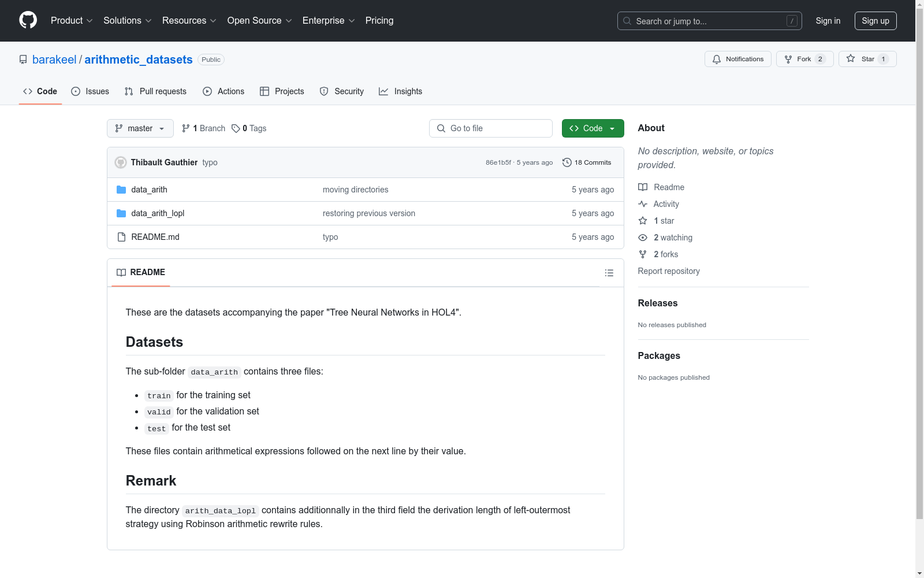Screen dimensions: 924x578
Task: Click Thibault Gauthier author name
Action: coord(164,162)
